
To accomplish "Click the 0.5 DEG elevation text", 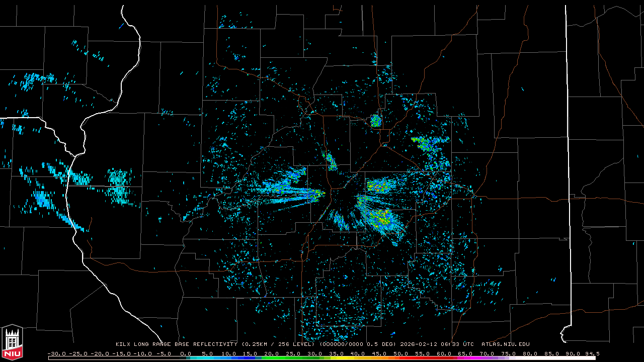I will (x=381, y=344).
